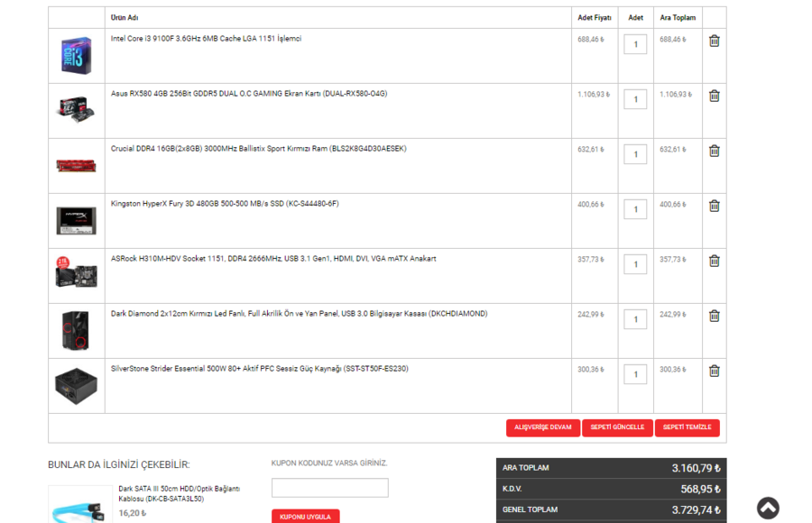Apply coupon with KUPONU UYGULA

click(x=306, y=517)
